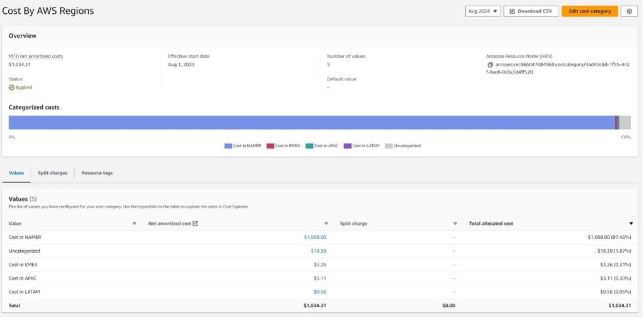This screenshot has height=320, width=644.
Task: Click the MTD net amortized costs label
Action: 36,57
